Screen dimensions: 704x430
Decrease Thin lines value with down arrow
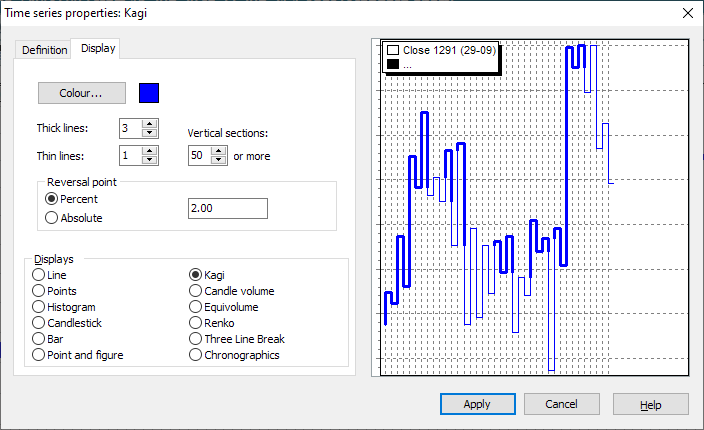pos(150,160)
